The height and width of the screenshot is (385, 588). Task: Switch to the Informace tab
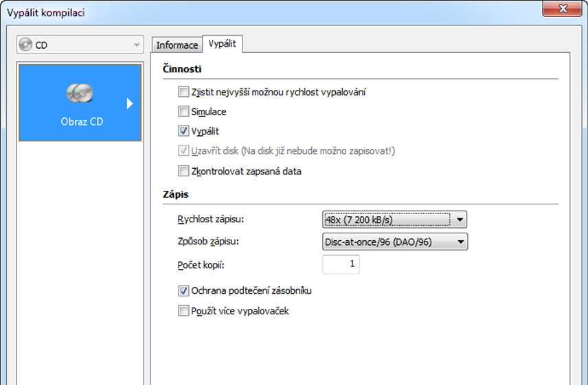coord(177,45)
